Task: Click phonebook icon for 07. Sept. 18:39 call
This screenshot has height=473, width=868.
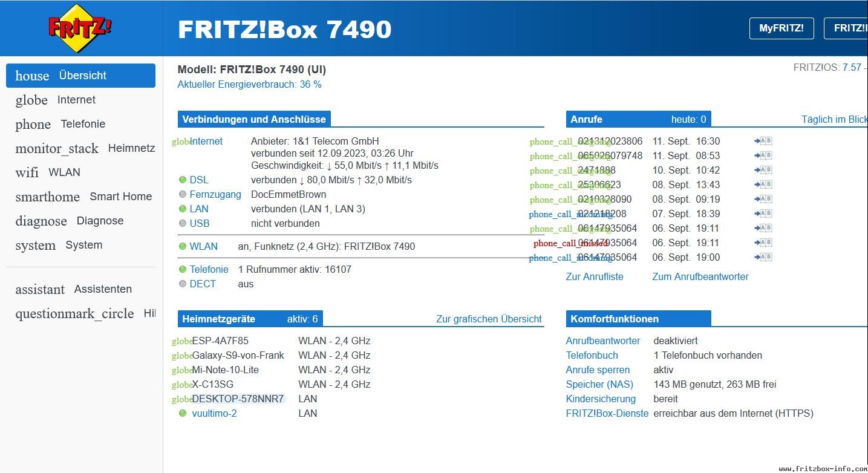Action: pos(763,214)
